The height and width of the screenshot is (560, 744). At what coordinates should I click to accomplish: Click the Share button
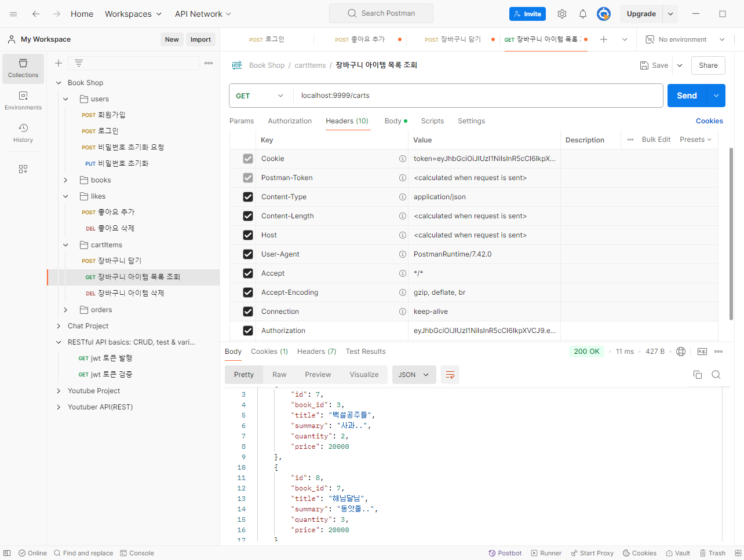click(708, 65)
